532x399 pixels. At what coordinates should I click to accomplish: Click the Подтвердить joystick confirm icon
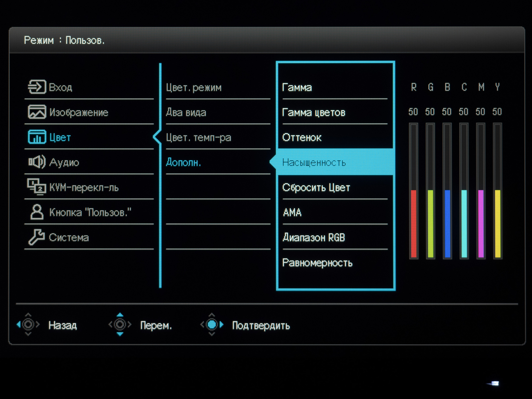(x=212, y=325)
